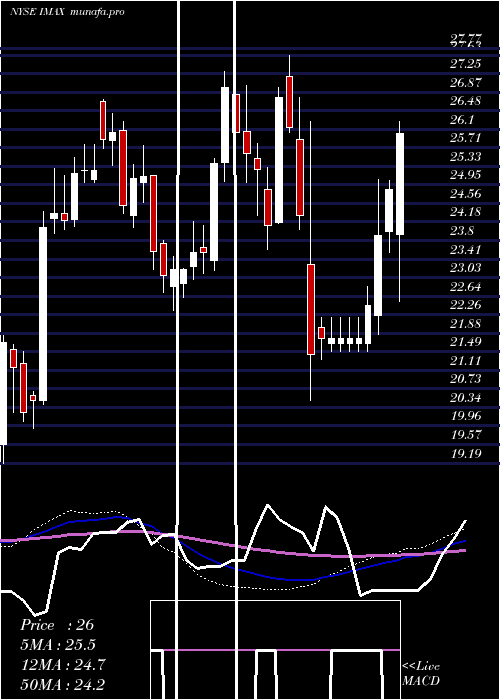Screen dimensions: 500x700
Task: Click the 23.03 price axis label
Action: pos(465,268)
